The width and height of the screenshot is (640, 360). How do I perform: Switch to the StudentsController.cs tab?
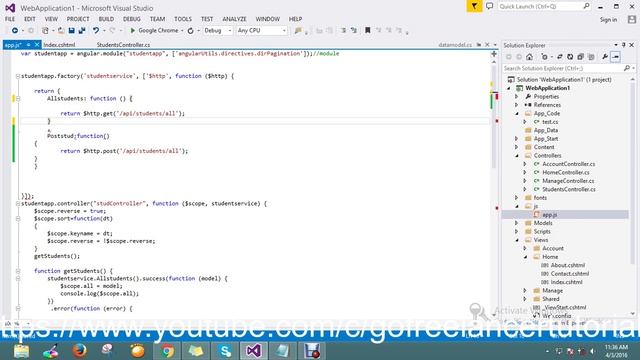pos(123,45)
